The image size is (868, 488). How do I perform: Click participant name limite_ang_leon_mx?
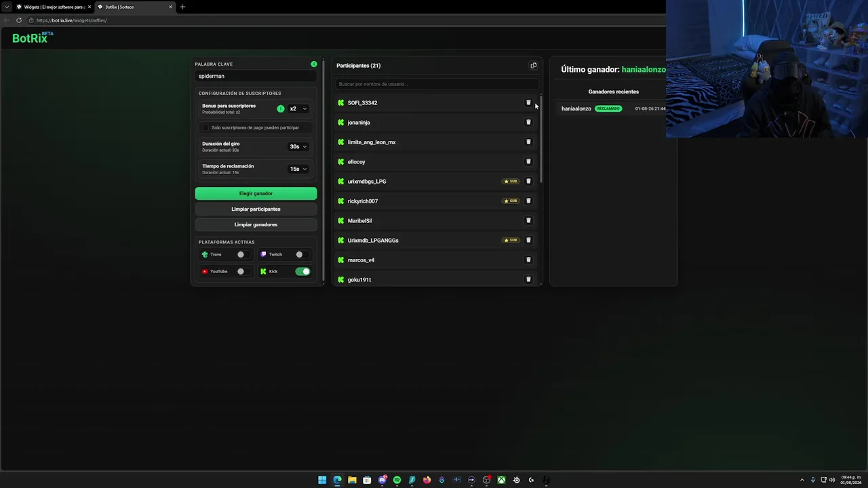coord(372,142)
